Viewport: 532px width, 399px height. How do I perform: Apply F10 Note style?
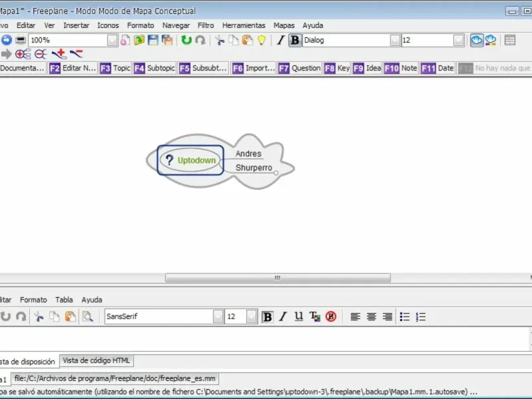pyautogui.click(x=401, y=68)
